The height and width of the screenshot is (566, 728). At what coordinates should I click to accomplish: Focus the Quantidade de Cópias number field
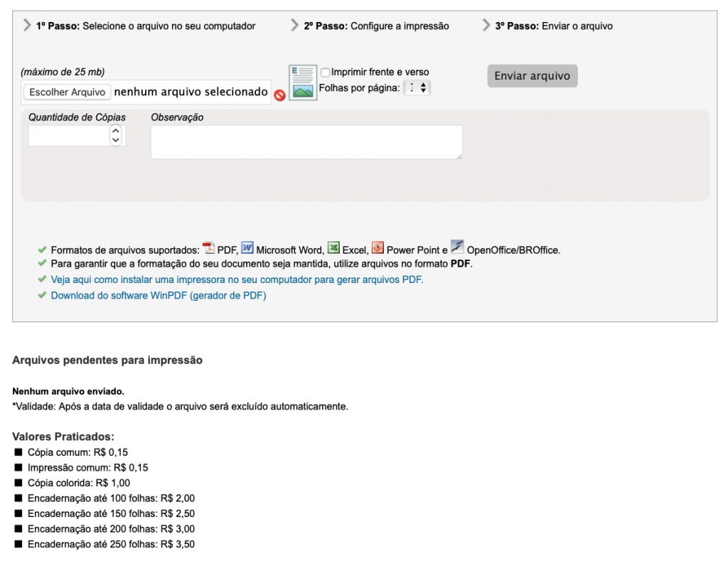[68, 135]
